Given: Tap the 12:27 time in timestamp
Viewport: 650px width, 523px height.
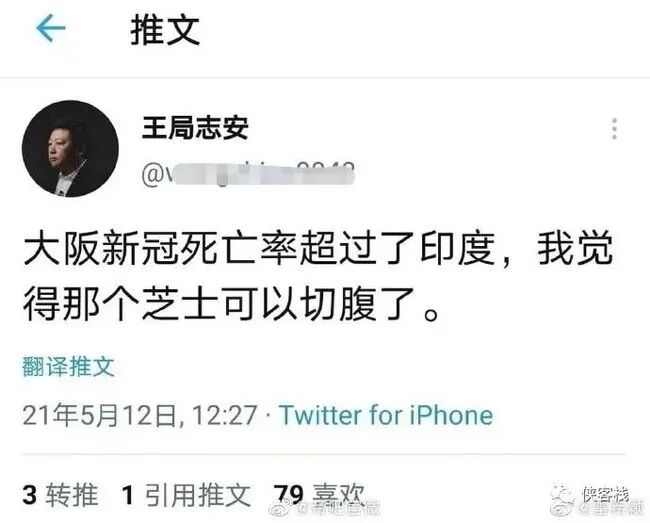Looking at the screenshot, I should 225,415.
